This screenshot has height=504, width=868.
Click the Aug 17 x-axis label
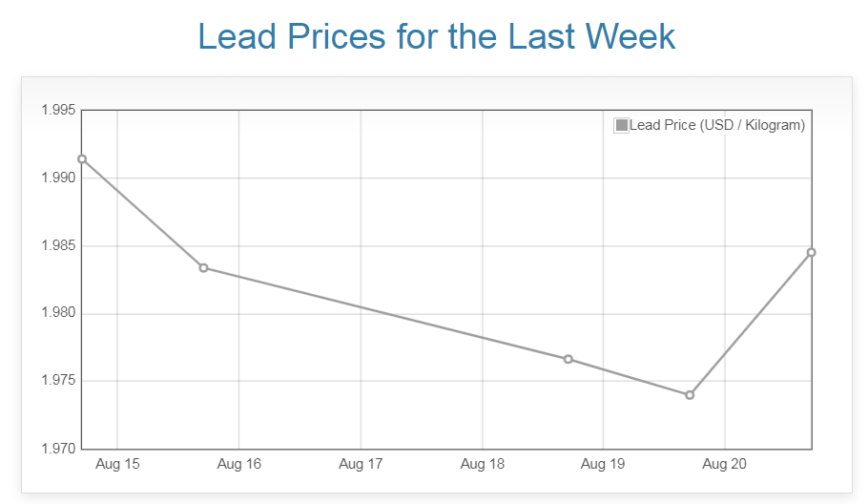pyautogui.click(x=361, y=465)
